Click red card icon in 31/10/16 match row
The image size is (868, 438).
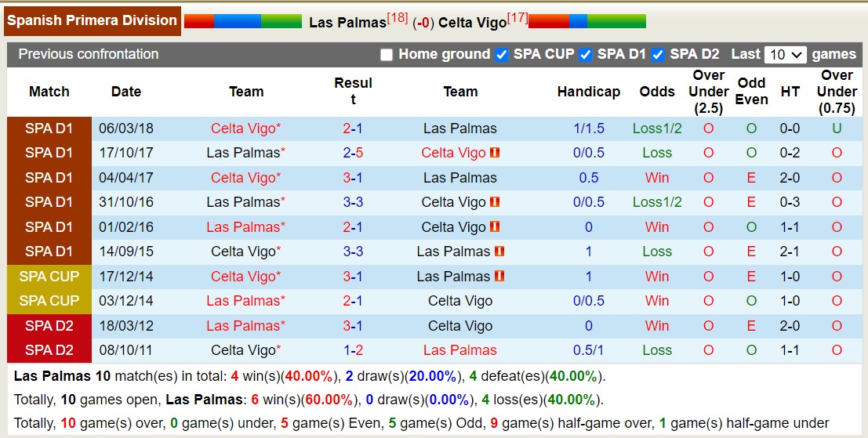495,202
